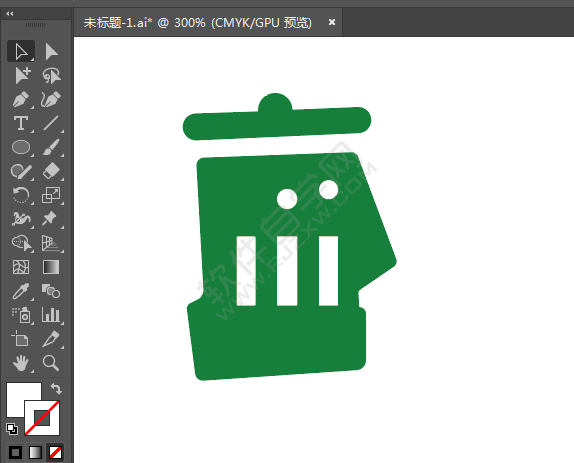Pick the Ellipse tool

21,147
